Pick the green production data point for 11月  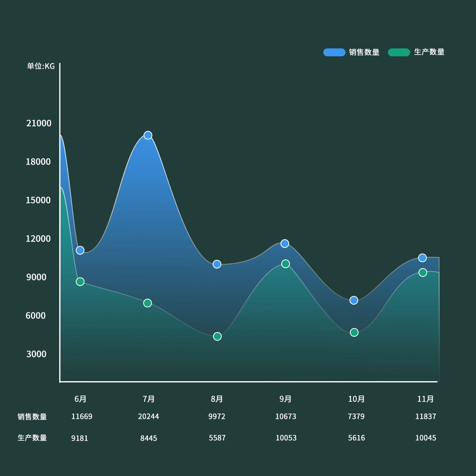(423, 273)
